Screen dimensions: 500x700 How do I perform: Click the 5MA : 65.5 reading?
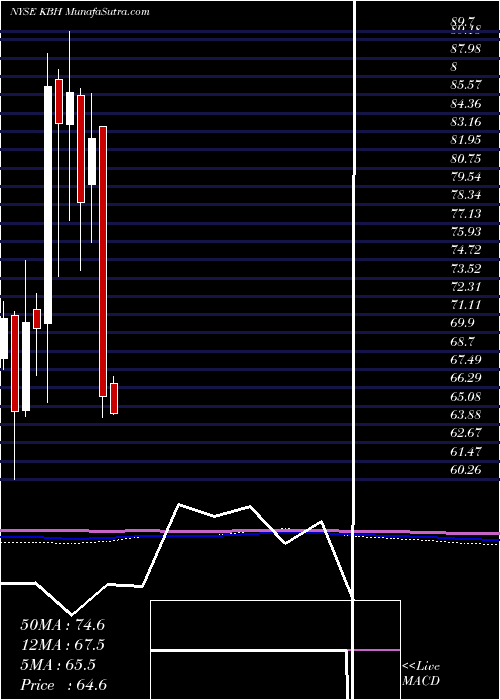pyautogui.click(x=58, y=665)
